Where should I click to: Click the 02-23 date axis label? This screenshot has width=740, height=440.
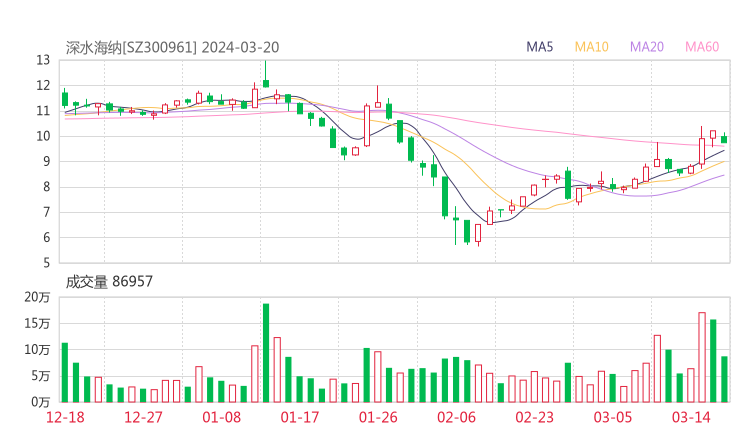[x=534, y=417]
